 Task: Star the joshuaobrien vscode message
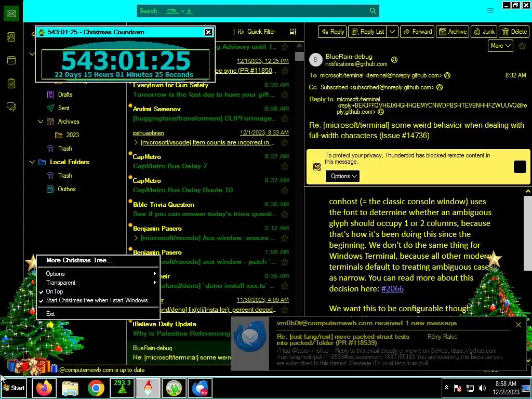[285, 142]
